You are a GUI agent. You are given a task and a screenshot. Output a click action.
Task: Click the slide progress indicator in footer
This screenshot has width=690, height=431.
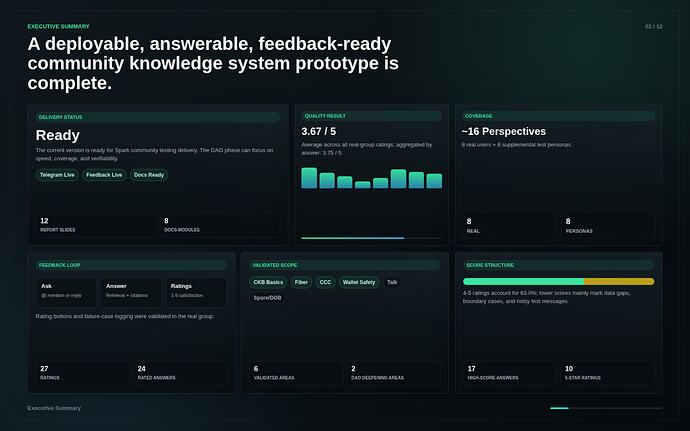click(606, 408)
